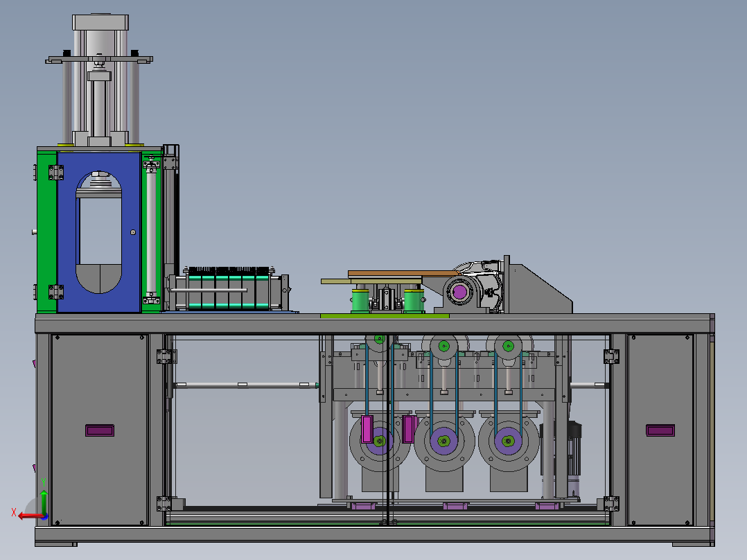Screen dimensions: 747x560
Task: Pick the upper hinge of the blue door
Action: point(55,172)
